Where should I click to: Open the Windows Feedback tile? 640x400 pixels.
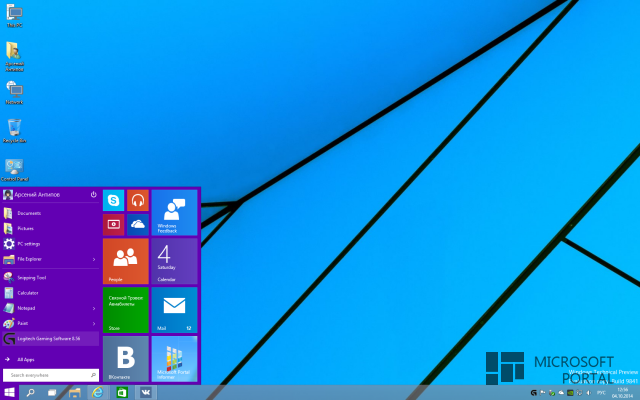[174, 213]
